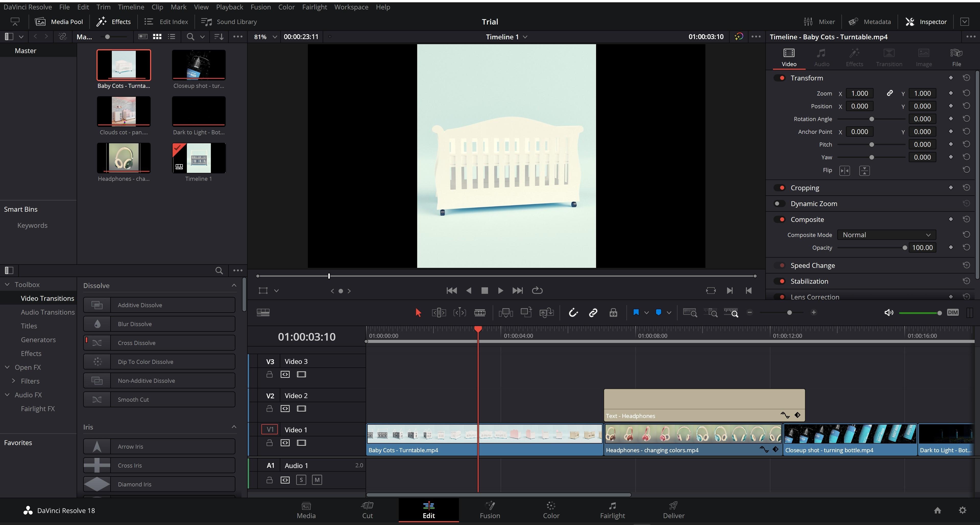Image resolution: width=980 pixels, height=525 pixels.
Task: Click Overwrite Clip icon in timeline toolbar
Action: click(x=526, y=313)
